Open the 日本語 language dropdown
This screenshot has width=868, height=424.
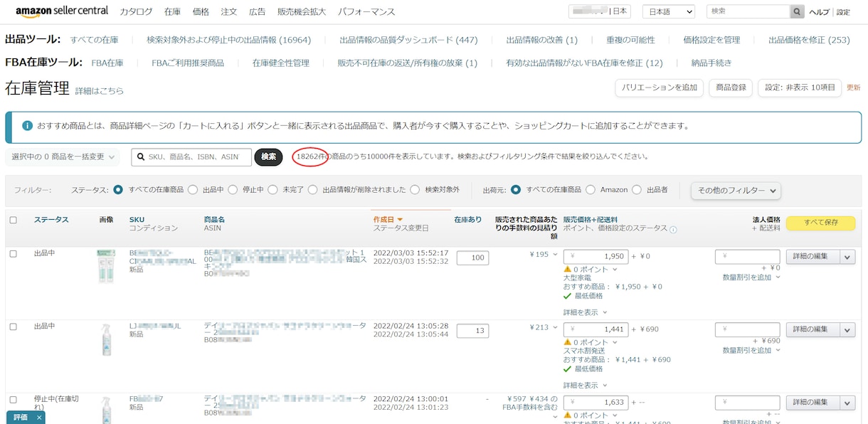click(x=668, y=12)
